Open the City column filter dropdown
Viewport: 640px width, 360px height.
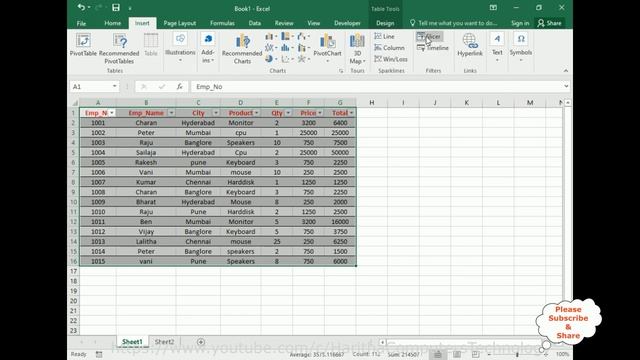(216, 113)
